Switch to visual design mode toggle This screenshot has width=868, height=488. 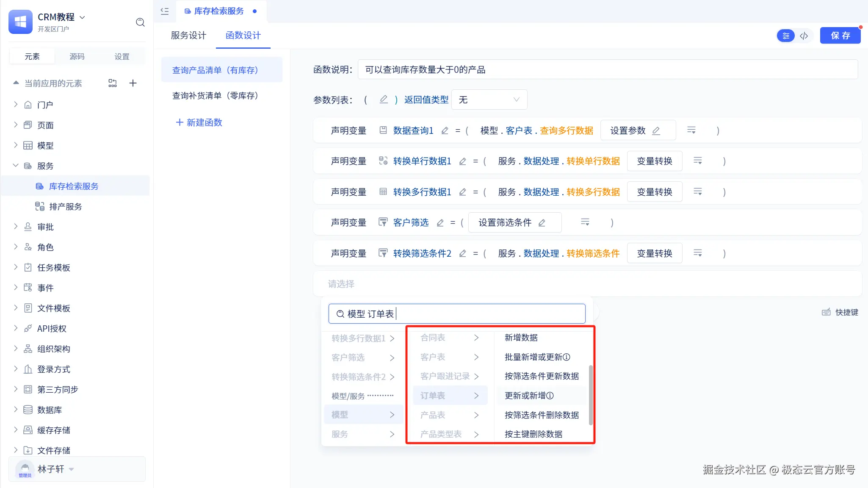(786, 36)
